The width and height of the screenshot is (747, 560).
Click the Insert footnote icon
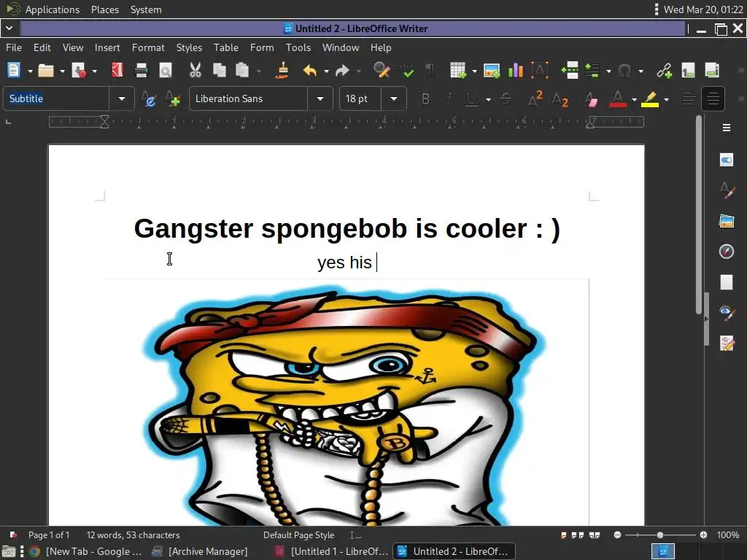(688, 71)
